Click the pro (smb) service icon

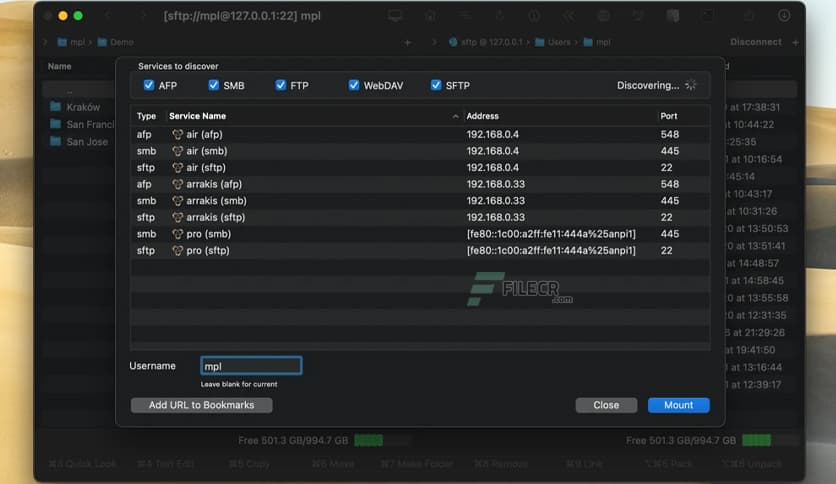pos(178,234)
